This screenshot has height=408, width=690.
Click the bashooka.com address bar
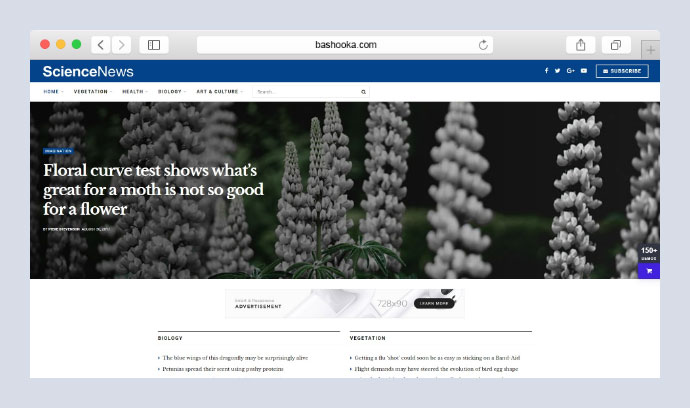(x=345, y=45)
